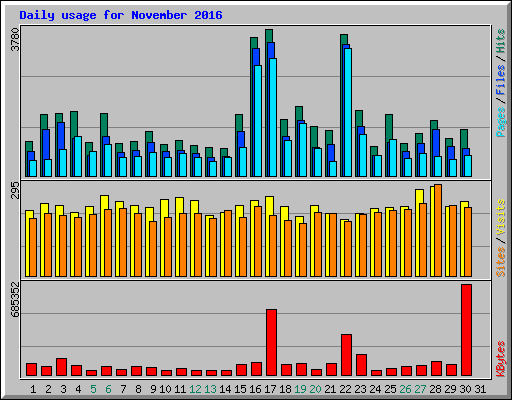
Task: Click the 'Sites' legend label
Action: (501, 262)
